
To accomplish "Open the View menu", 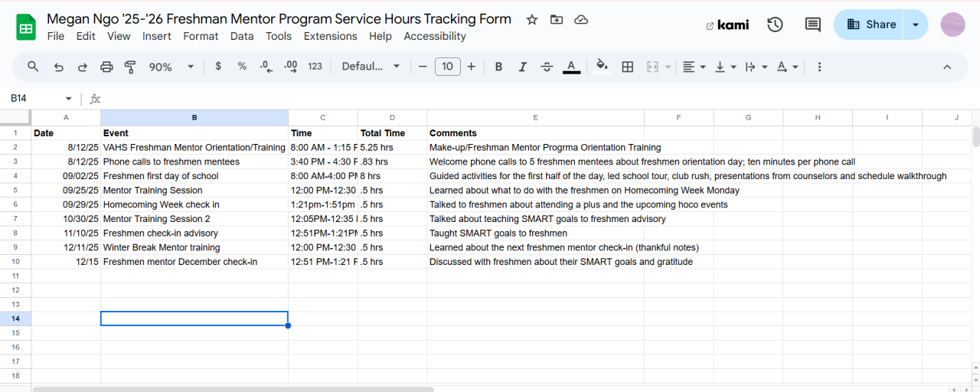I will [119, 36].
